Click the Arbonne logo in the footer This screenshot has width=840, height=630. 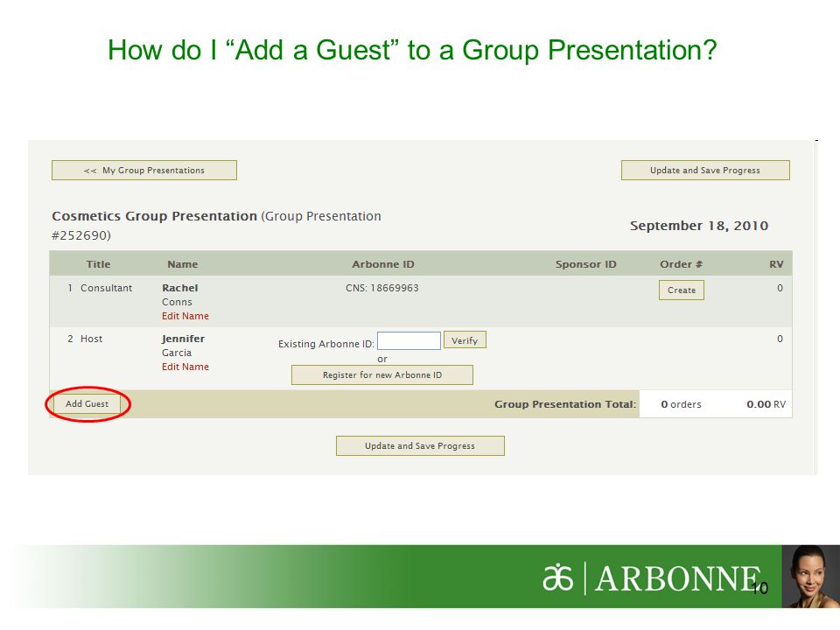click(651, 578)
